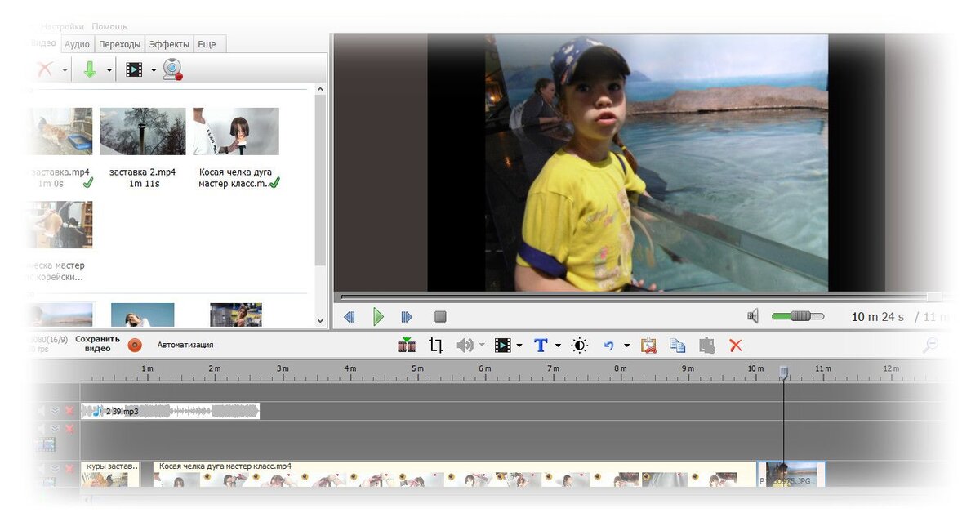
Task: Open the red X delete dropdown arrow
Action: 65,70
